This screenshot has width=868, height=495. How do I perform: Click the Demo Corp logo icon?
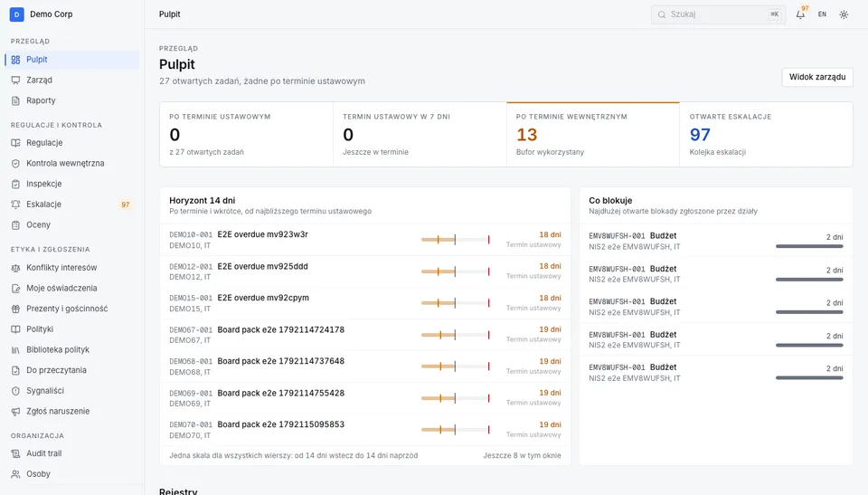[16, 14]
